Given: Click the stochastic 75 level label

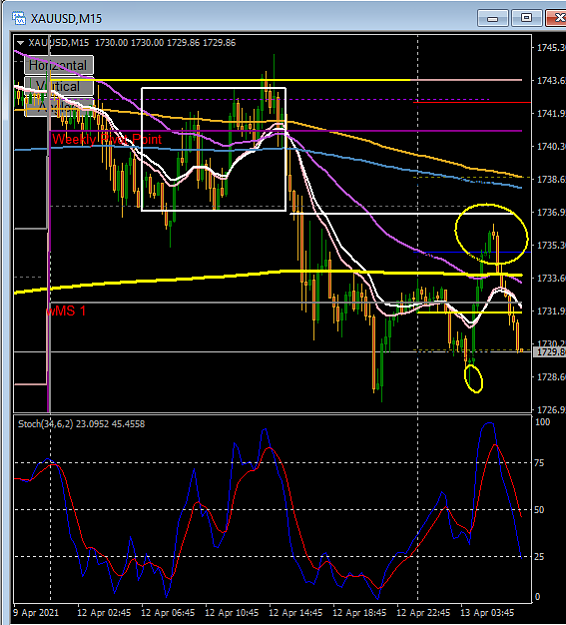Looking at the screenshot, I should point(539,463).
